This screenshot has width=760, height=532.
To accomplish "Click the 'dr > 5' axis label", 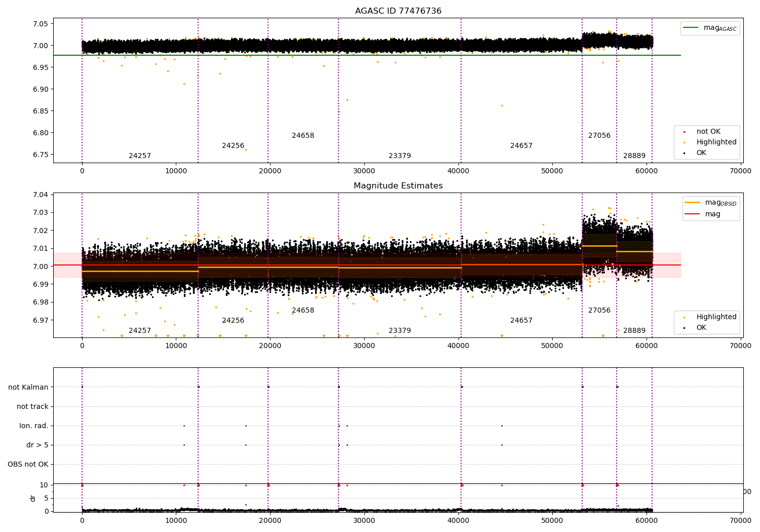I will coord(37,445).
